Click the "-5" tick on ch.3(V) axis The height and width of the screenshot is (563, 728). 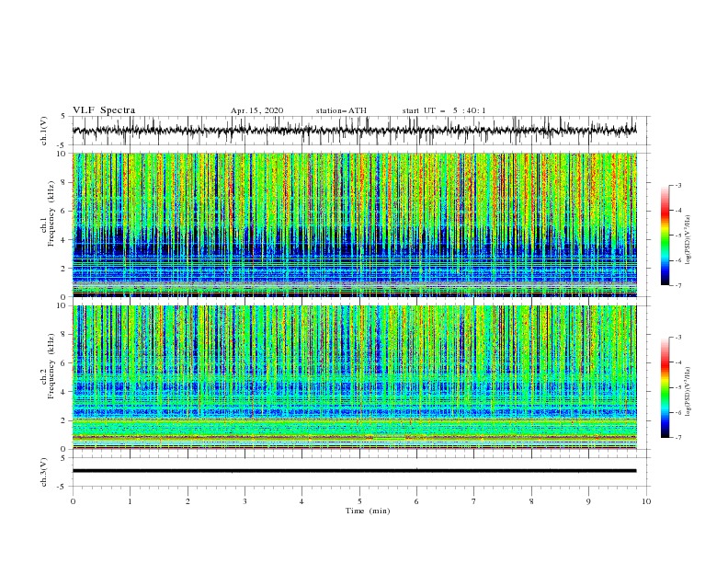[63, 487]
